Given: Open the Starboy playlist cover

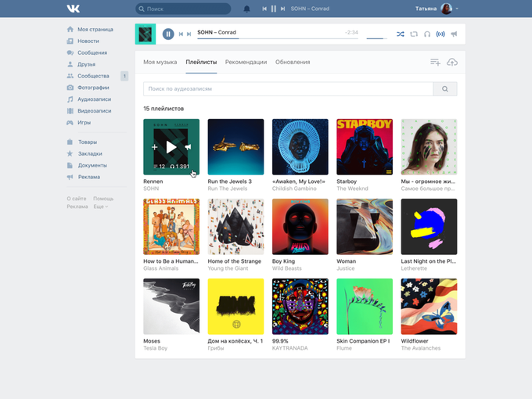Looking at the screenshot, I should [365, 147].
